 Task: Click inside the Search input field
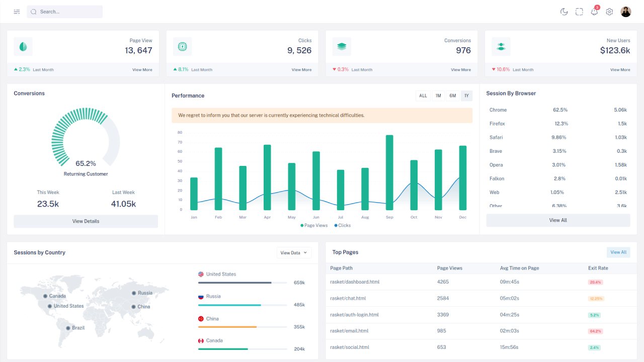tap(64, 11)
